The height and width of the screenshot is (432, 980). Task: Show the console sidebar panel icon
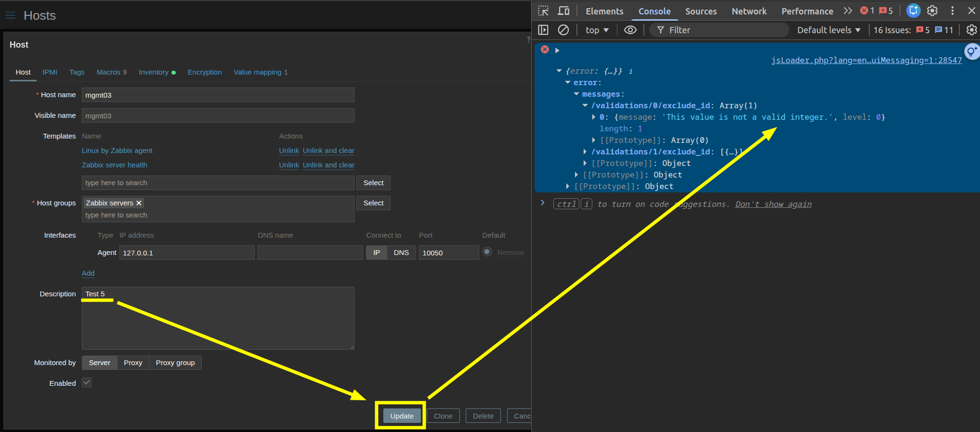click(x=543, y=30)
